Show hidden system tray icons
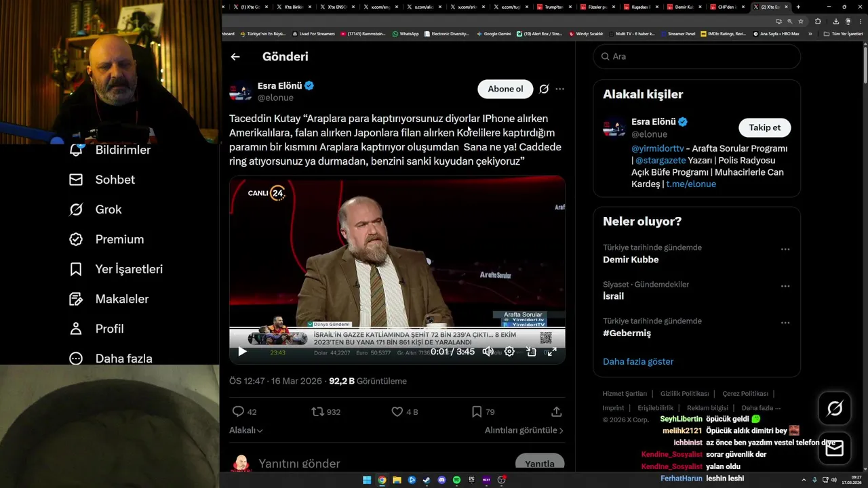Screen dimensions: 868x488 pos(804,480)
